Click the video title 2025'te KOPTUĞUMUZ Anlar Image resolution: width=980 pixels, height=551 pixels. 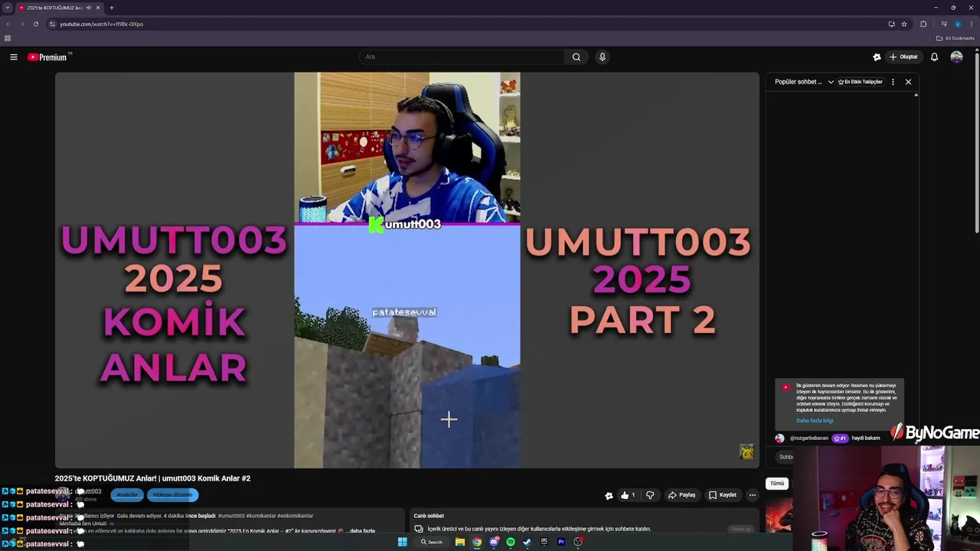pyautogui.click(x=152, y=478)
